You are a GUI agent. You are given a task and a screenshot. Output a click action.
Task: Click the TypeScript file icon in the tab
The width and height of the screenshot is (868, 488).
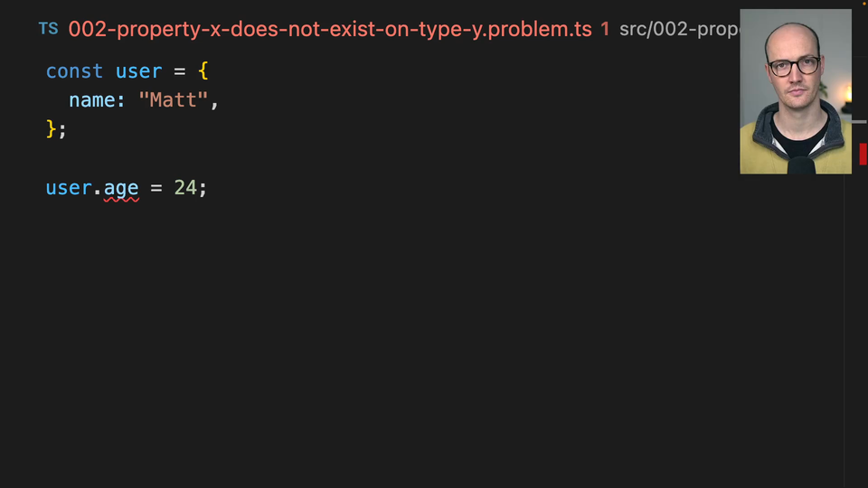point(48,29)
